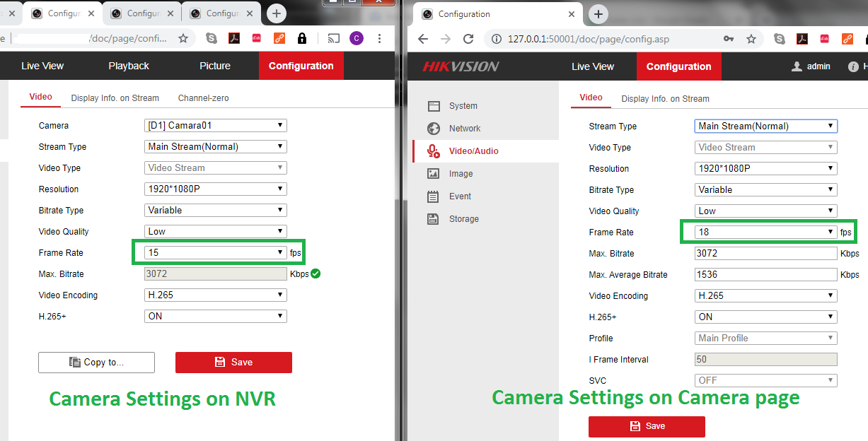The height and width of the screenshot is (441, 868).
Task: Click the 127.0.0.1 address bar
Action: [587, 38]
